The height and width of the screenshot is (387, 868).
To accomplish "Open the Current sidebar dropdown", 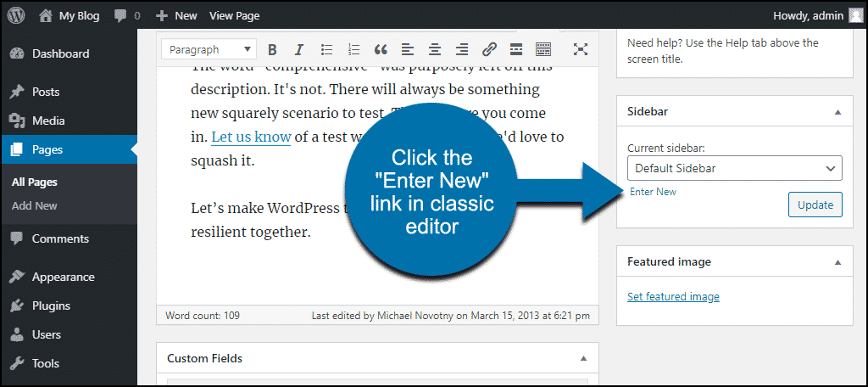I will tap(734, 168).
